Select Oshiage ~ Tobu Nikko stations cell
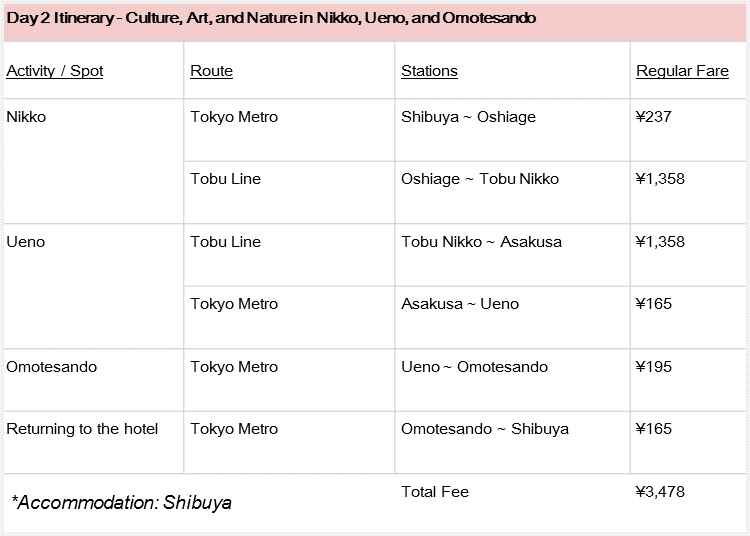 click(x=480, y=179)
